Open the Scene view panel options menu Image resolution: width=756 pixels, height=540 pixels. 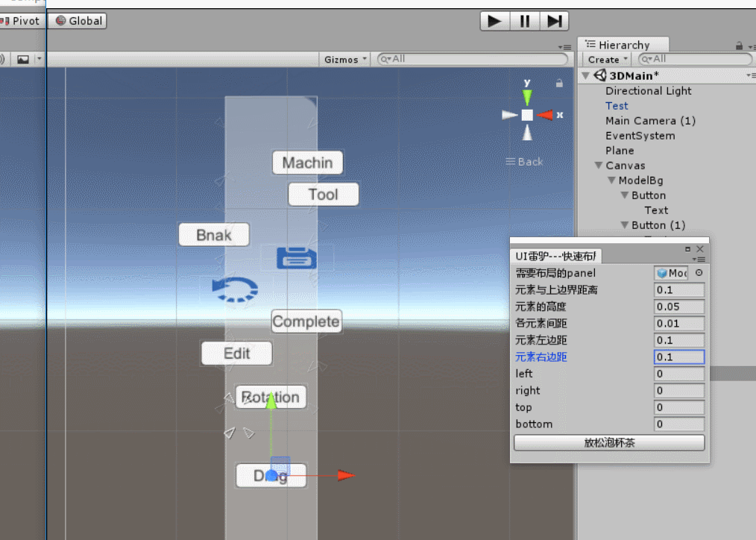564,47
